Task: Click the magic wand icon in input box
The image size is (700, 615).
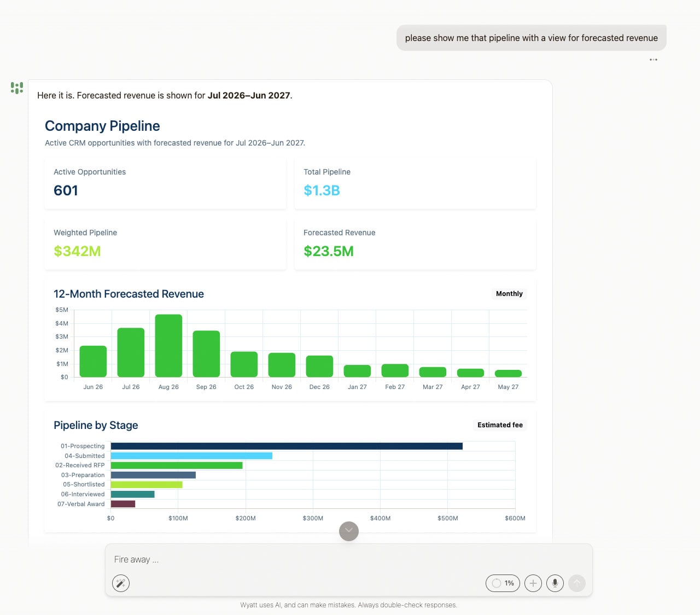Action: click(121, 583)
